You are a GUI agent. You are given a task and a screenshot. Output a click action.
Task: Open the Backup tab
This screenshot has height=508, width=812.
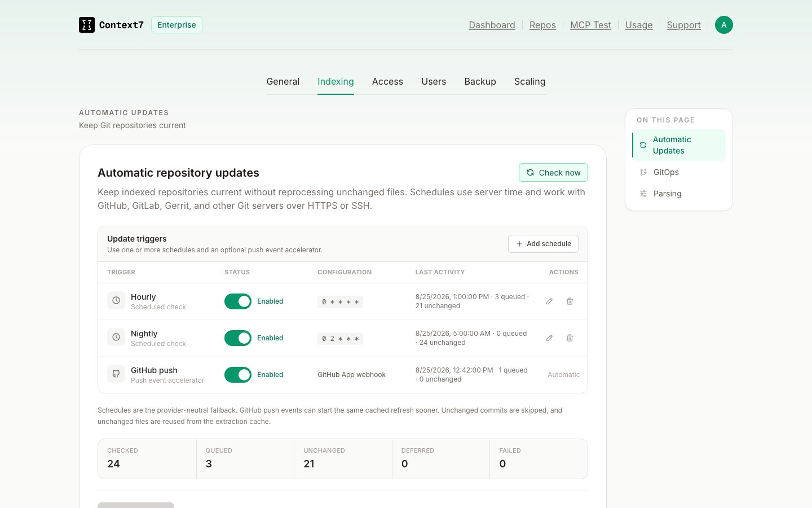(x=480, y=81)
